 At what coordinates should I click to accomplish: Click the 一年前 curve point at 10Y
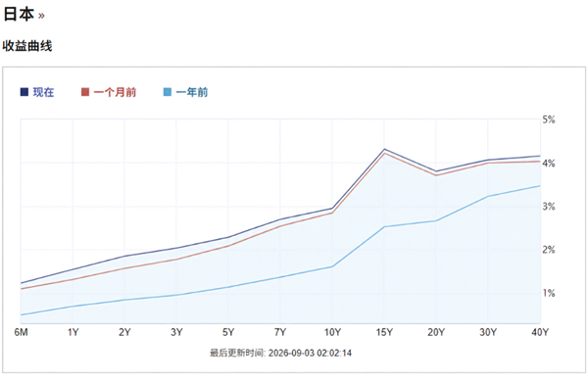point(332,266)
